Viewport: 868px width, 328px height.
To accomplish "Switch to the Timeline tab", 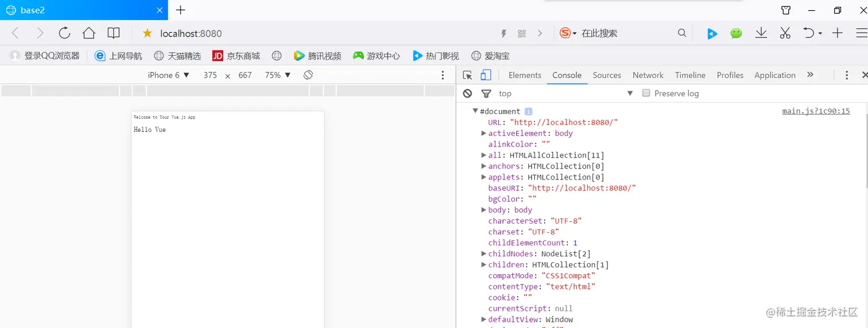I will tap(690, 75).
